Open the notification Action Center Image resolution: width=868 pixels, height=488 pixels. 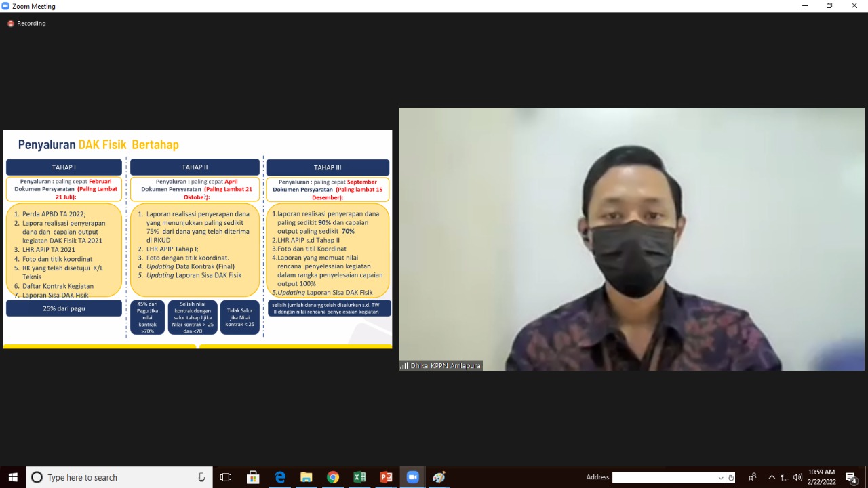852,477
